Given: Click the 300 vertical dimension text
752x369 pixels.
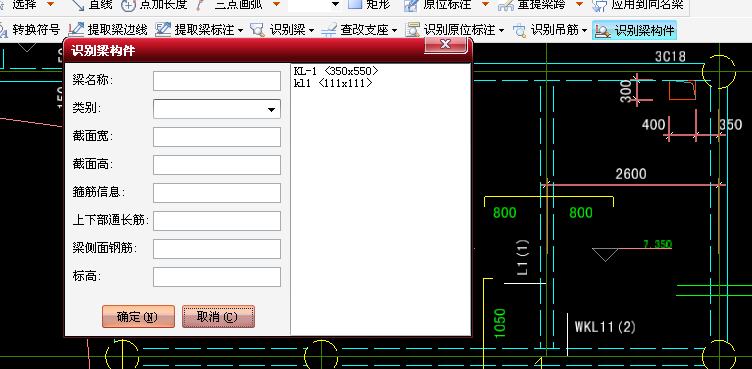Looking at the screenshot, I should click(x=626, y=91).
